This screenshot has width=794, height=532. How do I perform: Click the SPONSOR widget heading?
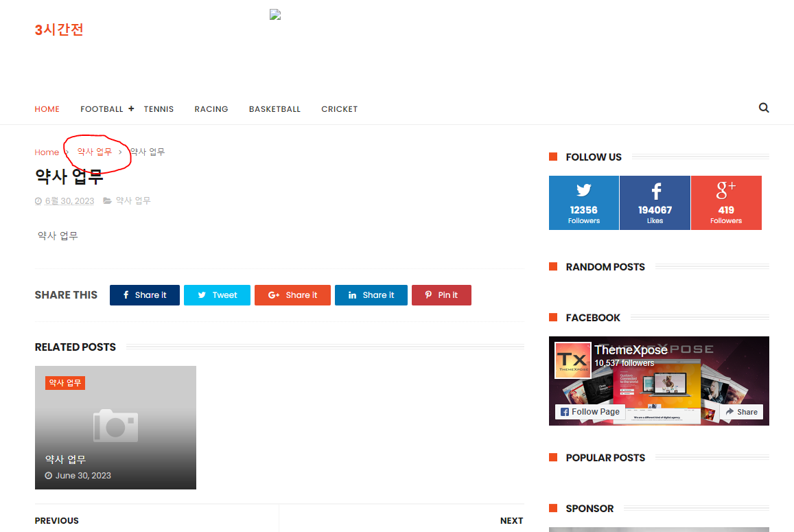pos(589,509)
